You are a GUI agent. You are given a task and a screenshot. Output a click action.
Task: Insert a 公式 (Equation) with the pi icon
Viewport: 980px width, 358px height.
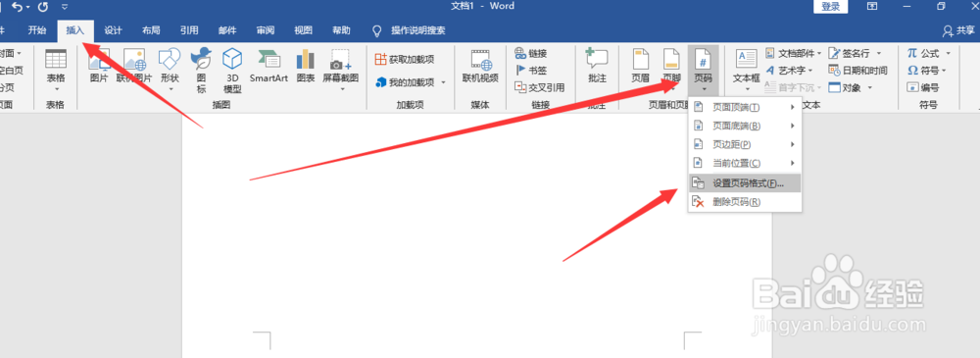(924, 53)
